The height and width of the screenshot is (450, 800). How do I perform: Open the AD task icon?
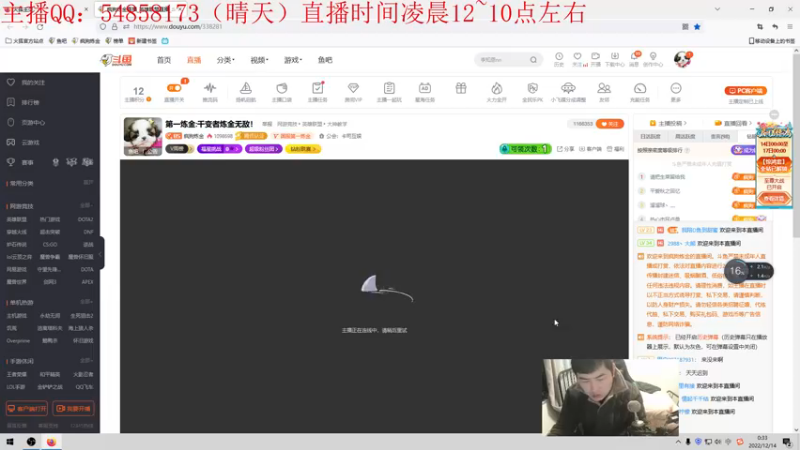click(424, 88)
